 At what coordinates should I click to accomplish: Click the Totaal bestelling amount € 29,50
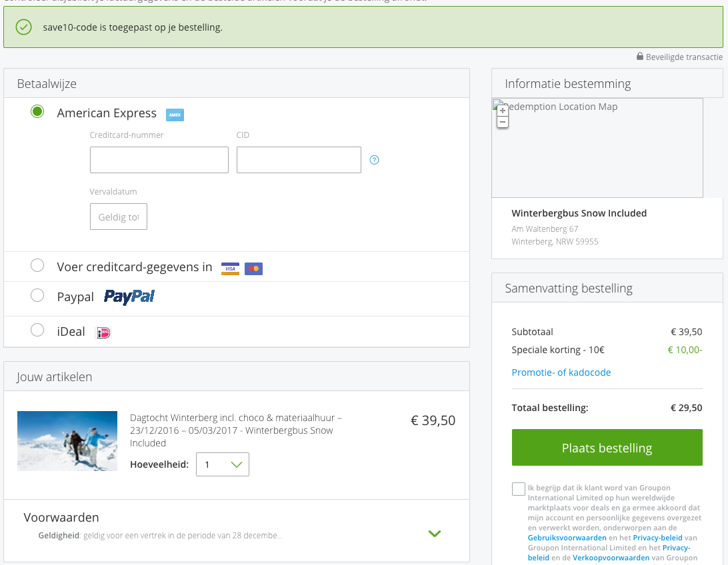(x=686, y=408)
